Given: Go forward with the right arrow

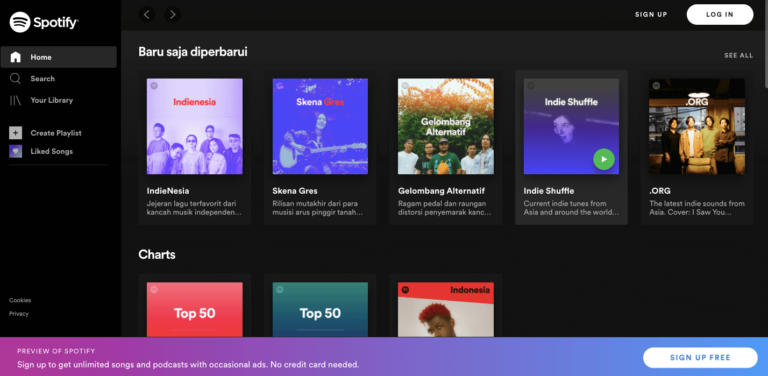Looking at the screenshot, I should point(172,15).
